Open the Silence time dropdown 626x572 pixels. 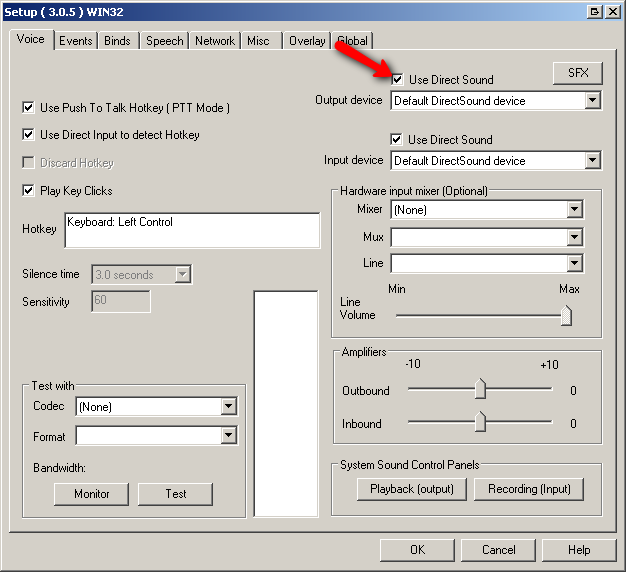182,275
